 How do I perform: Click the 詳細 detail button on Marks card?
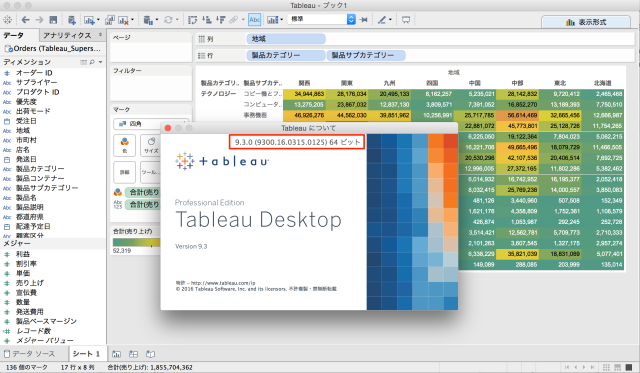(x=124, y=172)
